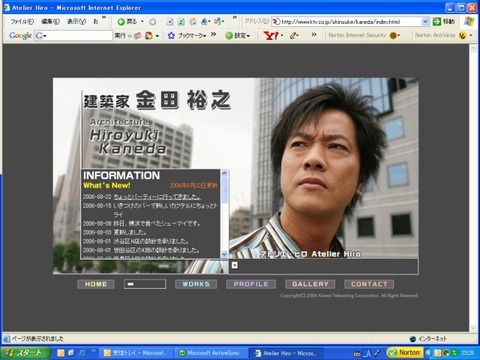Click the INFORMATION panel scrollbar down arrow
The image size is (480, 360).
pyautogui.click(x=224, y=254)
